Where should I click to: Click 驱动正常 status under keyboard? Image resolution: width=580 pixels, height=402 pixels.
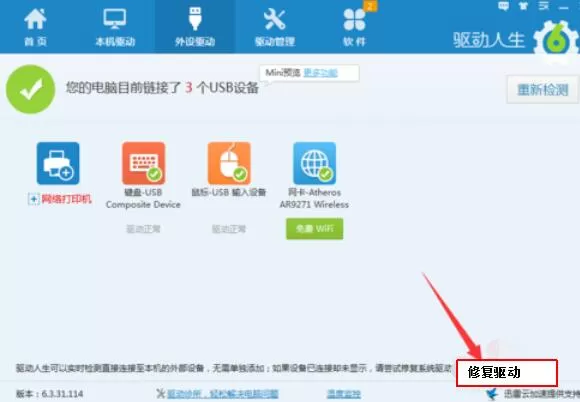coord(143,229)
